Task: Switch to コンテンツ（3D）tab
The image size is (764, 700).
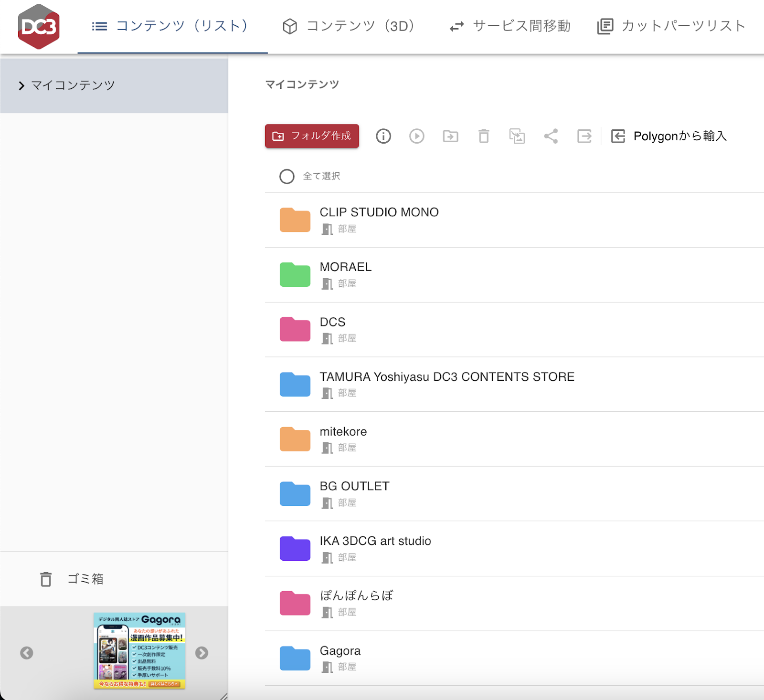Action: coord(349,26)
